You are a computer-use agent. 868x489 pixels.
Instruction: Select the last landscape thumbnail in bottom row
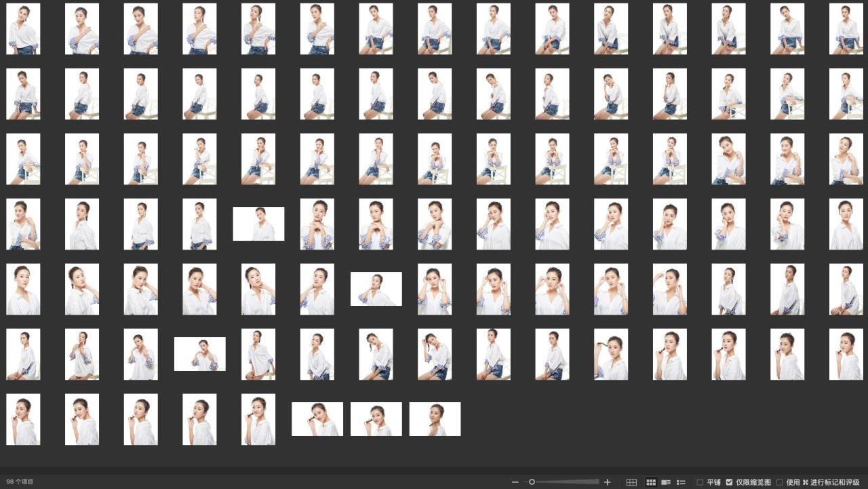point(435,419)
